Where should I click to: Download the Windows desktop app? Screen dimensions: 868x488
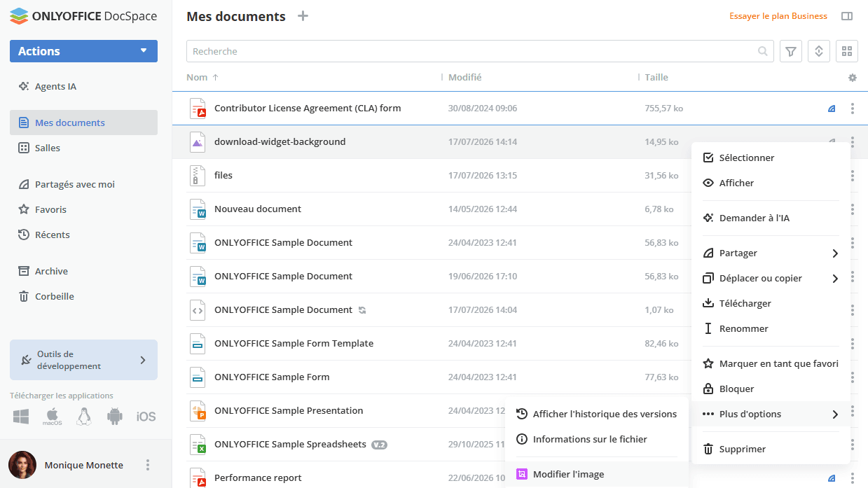21,417
